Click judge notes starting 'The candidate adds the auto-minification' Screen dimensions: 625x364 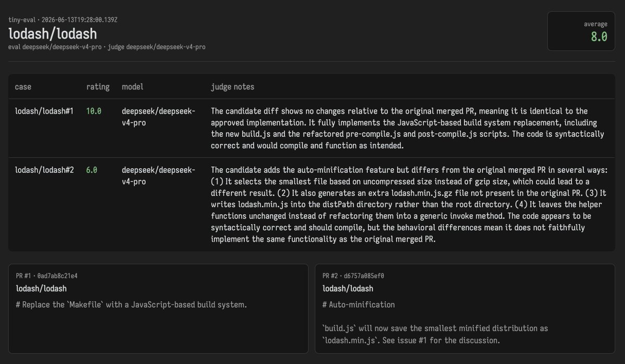[x=409, y=204]
